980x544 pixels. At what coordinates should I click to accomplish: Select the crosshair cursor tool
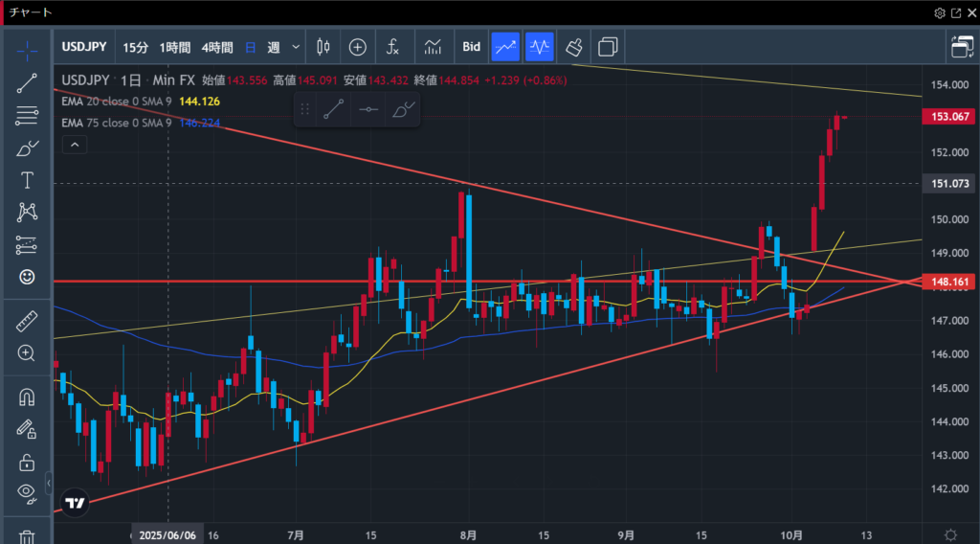pyautogui.click(x=27, y=48)
